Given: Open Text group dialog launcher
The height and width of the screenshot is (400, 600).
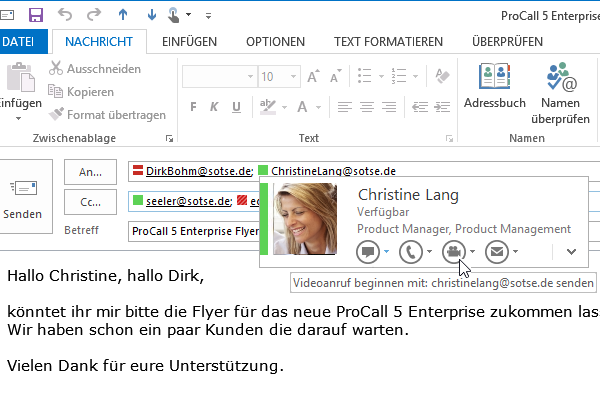Looking at the screenshot, I should 449,139.
